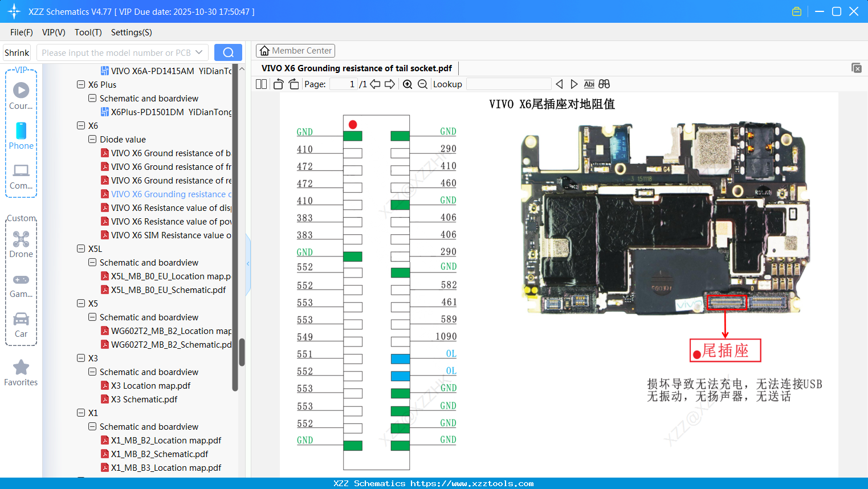The width and height of the screenshot is (868, 489).
Task: Zoom in on the PDF document
Action: coord(407,84)
